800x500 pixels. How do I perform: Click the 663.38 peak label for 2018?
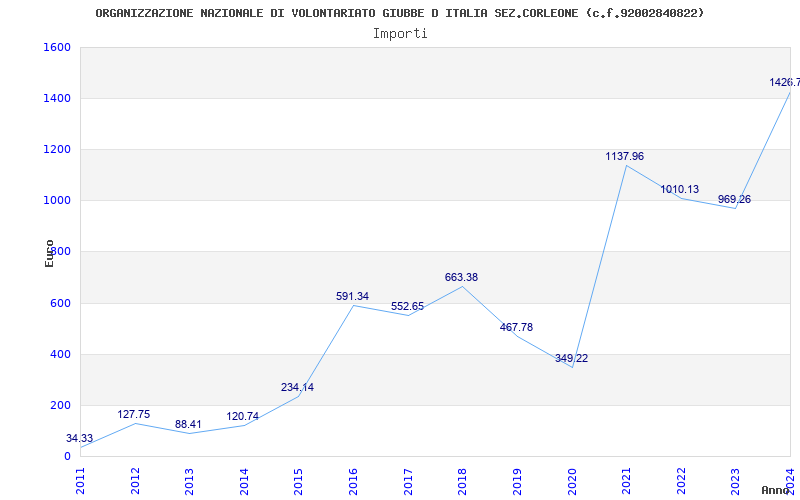coord(461,278)
